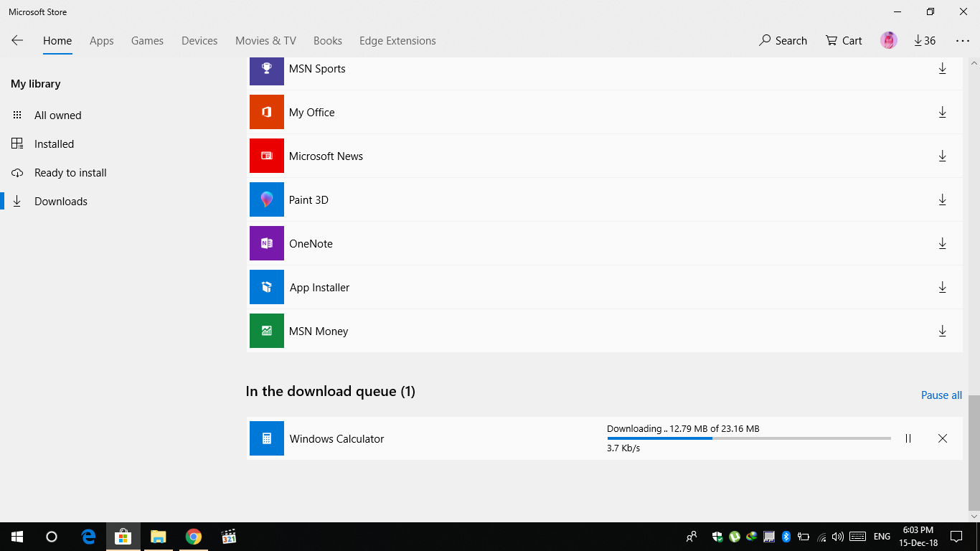
Task: Open File Explorer from the taskbar
Action: pos(159,537)
